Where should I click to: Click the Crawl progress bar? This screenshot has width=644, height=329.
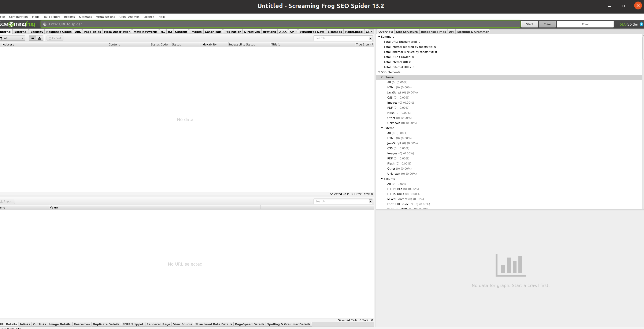tap(585, 24)
